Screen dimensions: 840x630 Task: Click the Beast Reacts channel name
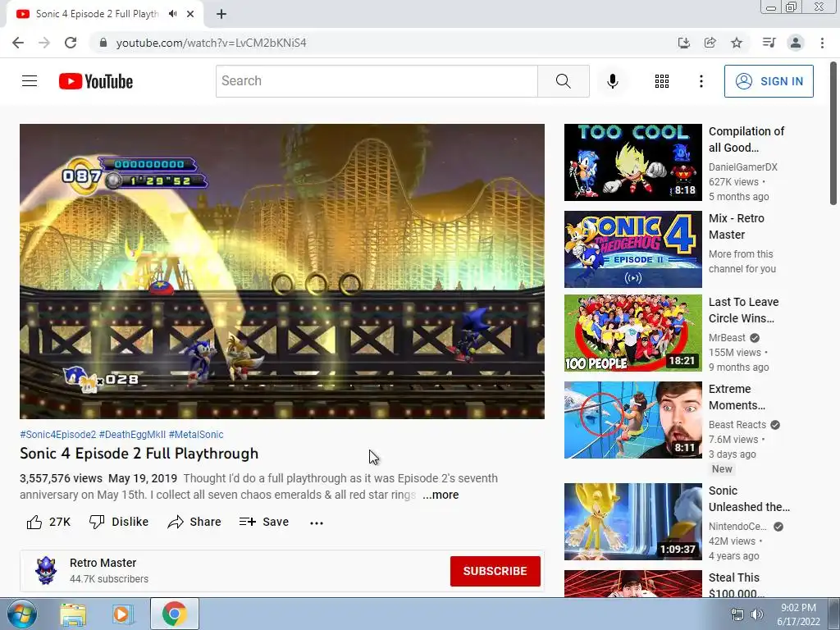(x=737, y=425)
